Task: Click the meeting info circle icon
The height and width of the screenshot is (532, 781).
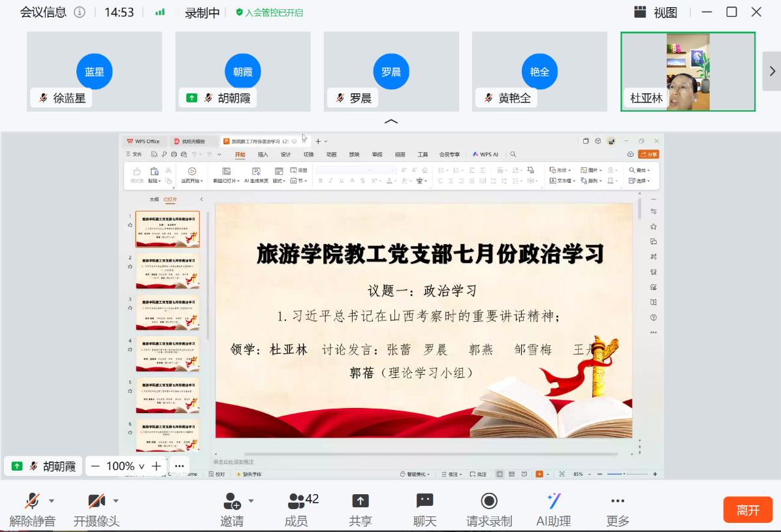Action: pos(80,12)
